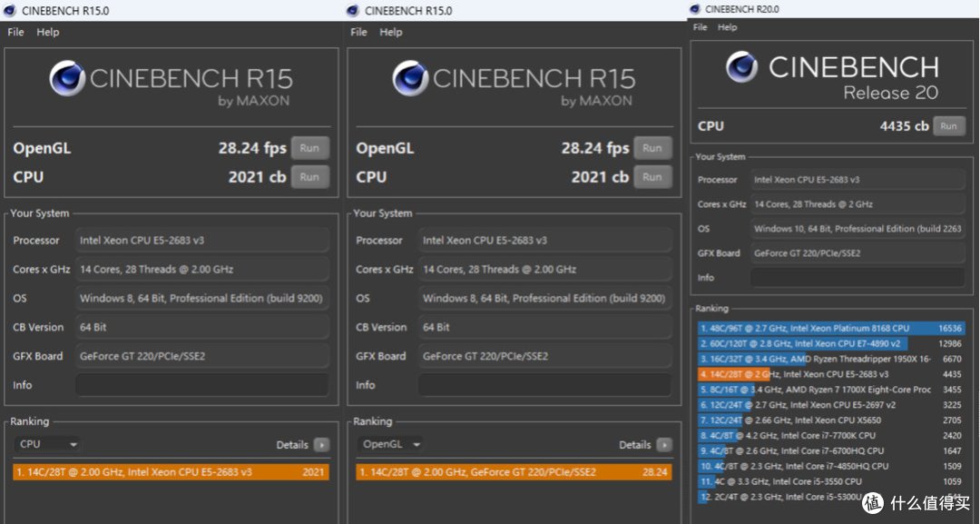
Task: Click the Cinebench R20 title bar app icon
Action: click(x=695, y=9)
